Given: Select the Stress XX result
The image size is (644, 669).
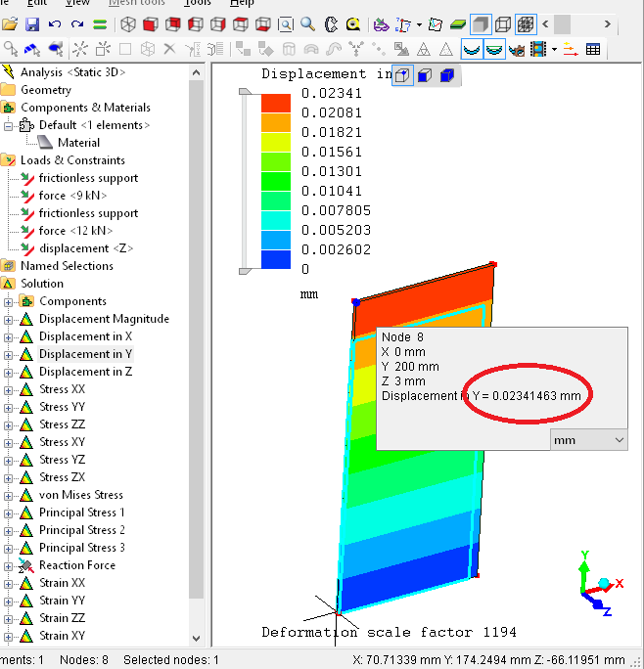Looking at the screenshot, I should point(62,389).
